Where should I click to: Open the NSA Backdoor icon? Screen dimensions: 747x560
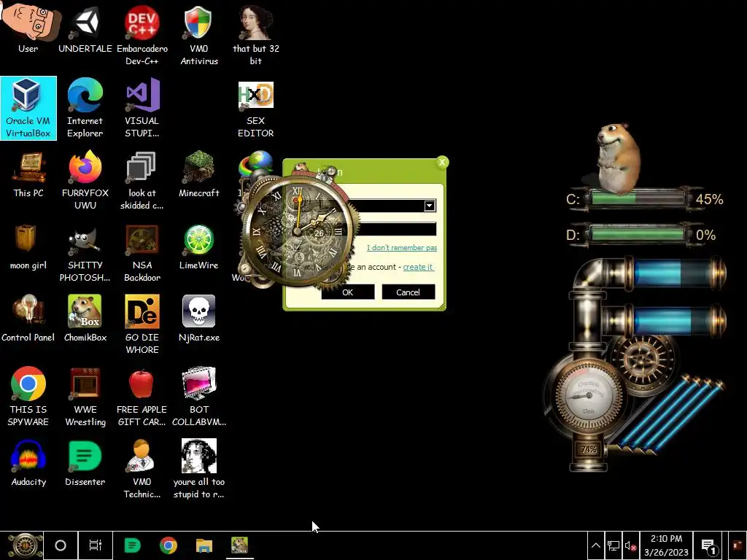click(x=142, y=252)
